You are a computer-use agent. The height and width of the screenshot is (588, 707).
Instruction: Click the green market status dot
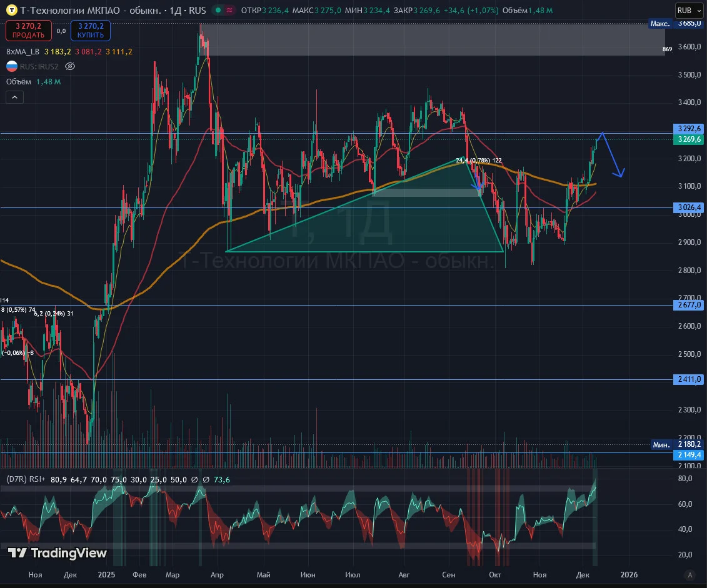(218, 10)
